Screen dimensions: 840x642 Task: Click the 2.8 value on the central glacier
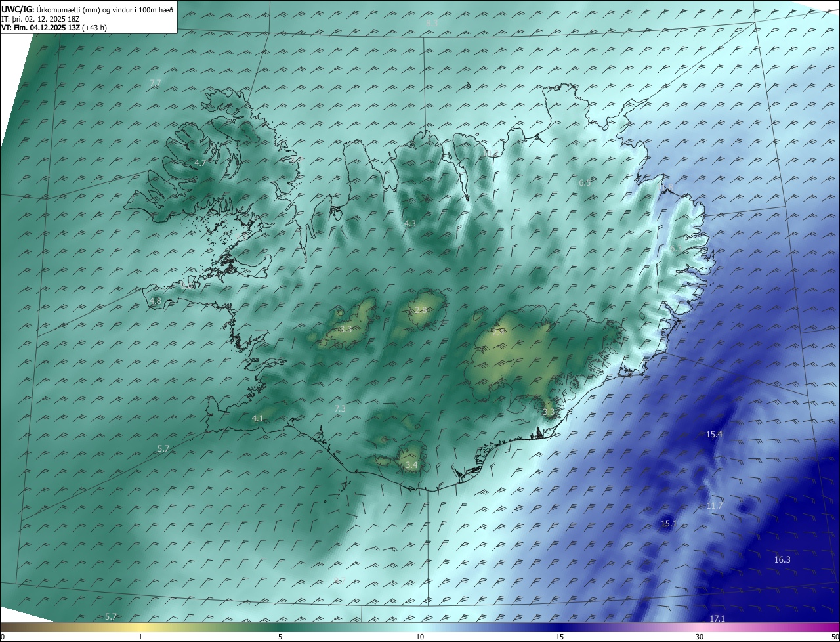click(x=421, y=310)
